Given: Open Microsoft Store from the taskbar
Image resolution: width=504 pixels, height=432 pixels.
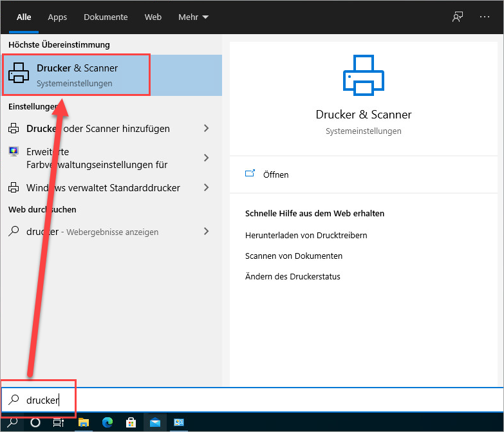Looking at the screenshot, I should tap(131, 422).
